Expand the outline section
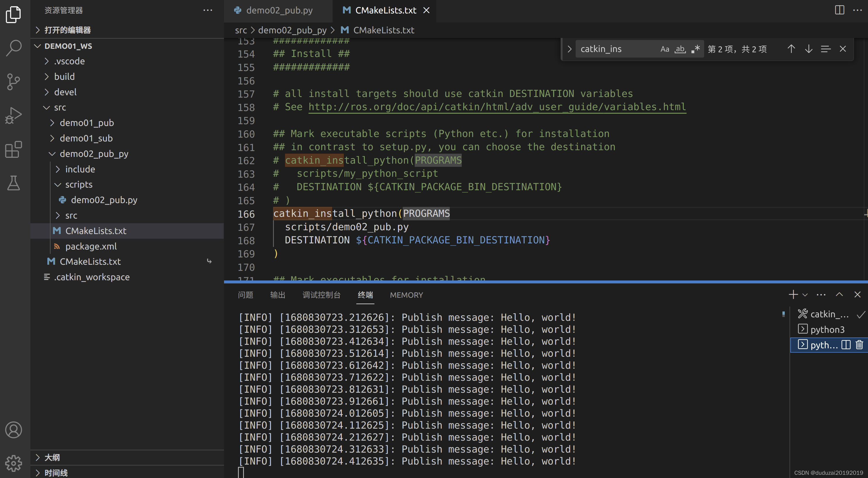Viewport: 868px width, 478px height. (x=127, y=458)
